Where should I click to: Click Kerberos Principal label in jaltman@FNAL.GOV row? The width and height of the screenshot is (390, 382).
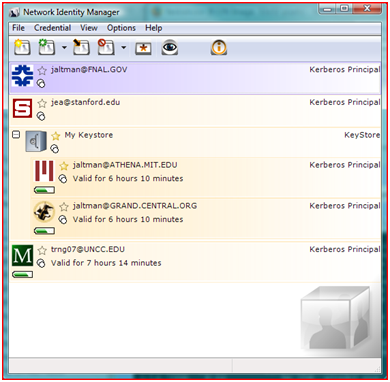pyautogui.click(x=345, y=70)
